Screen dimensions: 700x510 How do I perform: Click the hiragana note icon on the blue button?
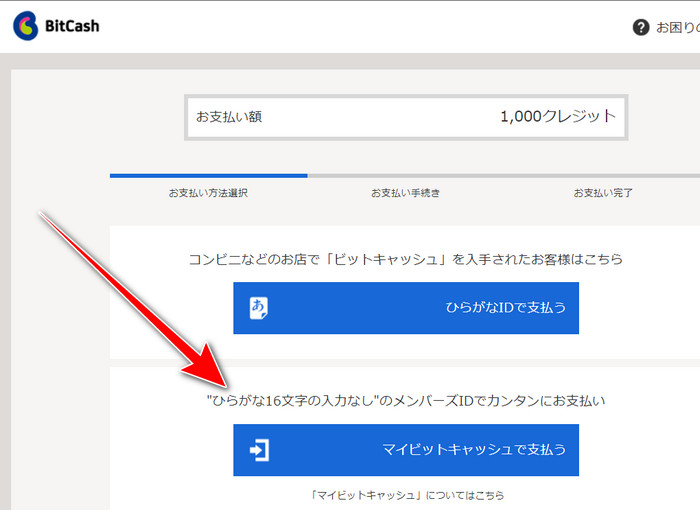click(258, 308)
